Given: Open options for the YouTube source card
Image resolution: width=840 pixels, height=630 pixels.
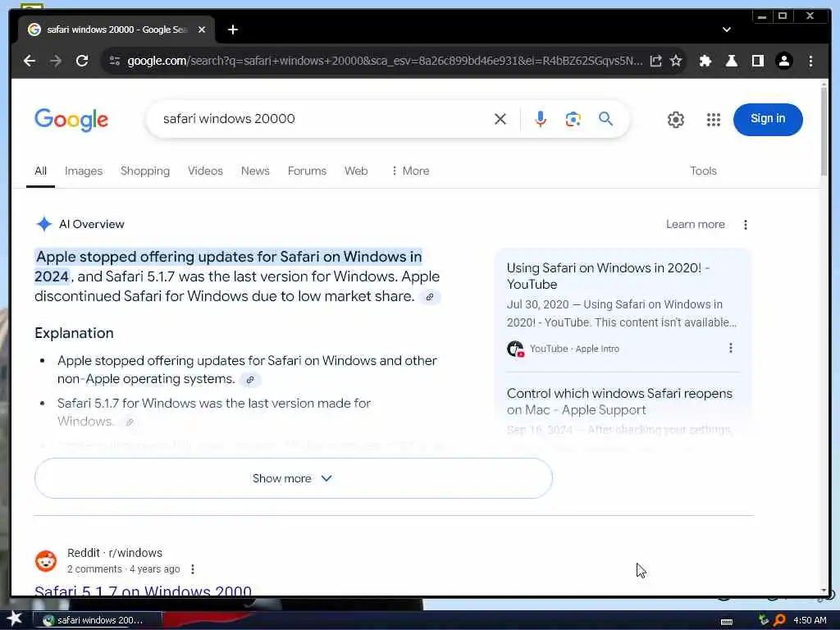Looking at the screenshot, I should 730,348.
